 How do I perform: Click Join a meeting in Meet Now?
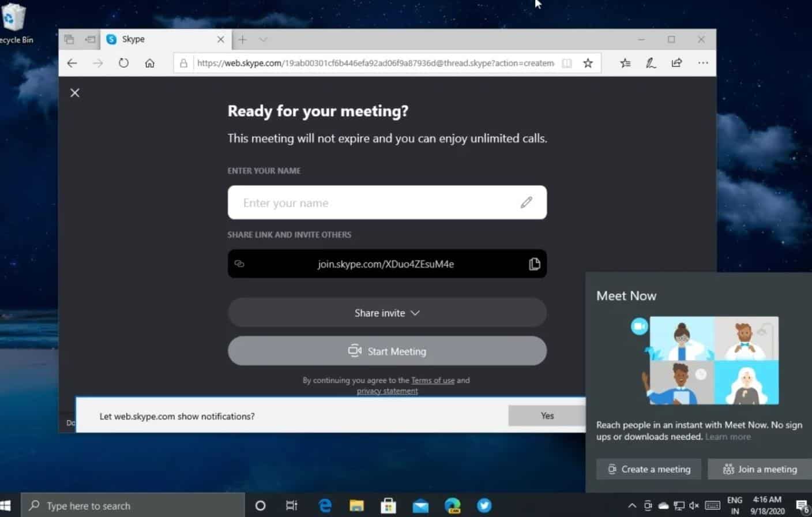760,469
